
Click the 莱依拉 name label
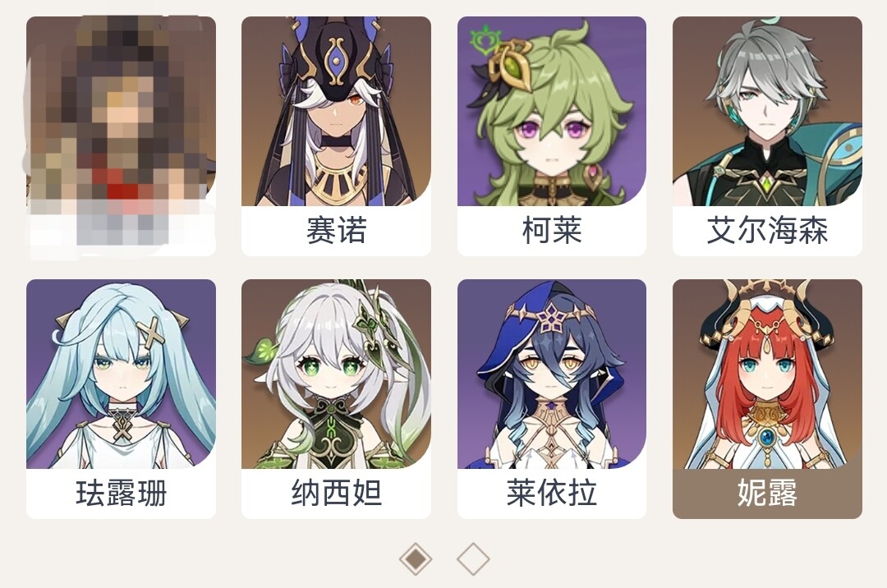(552, 493)
